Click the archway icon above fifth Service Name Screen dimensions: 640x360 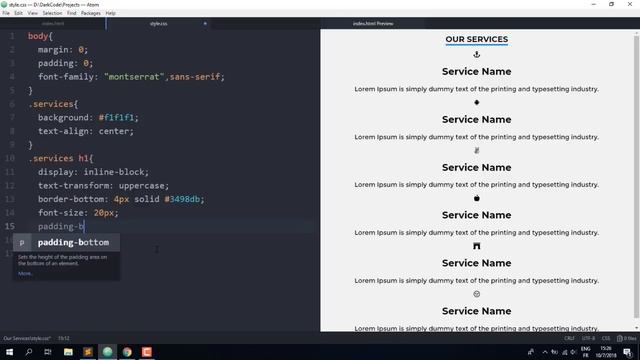[x=476, y=246]
